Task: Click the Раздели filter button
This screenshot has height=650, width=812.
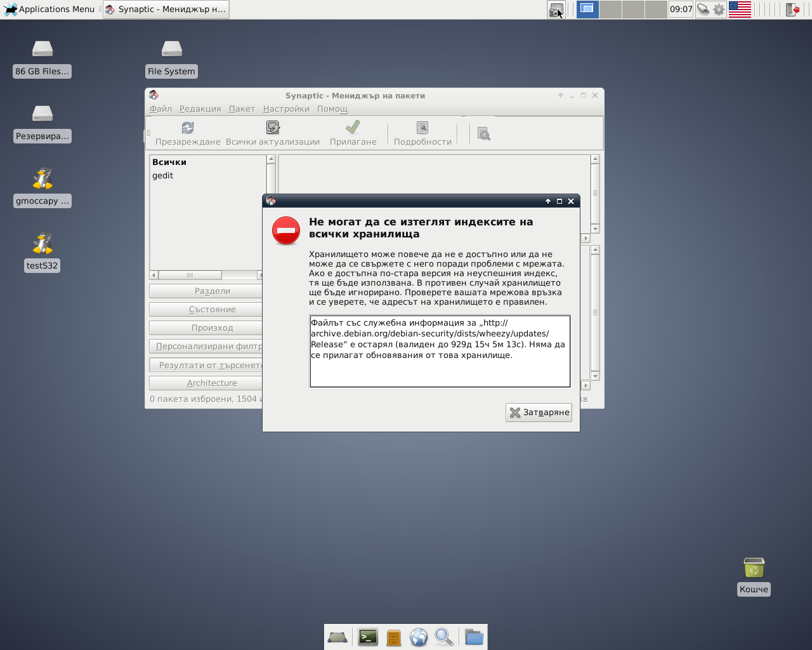Action: (x=206, y=291)
